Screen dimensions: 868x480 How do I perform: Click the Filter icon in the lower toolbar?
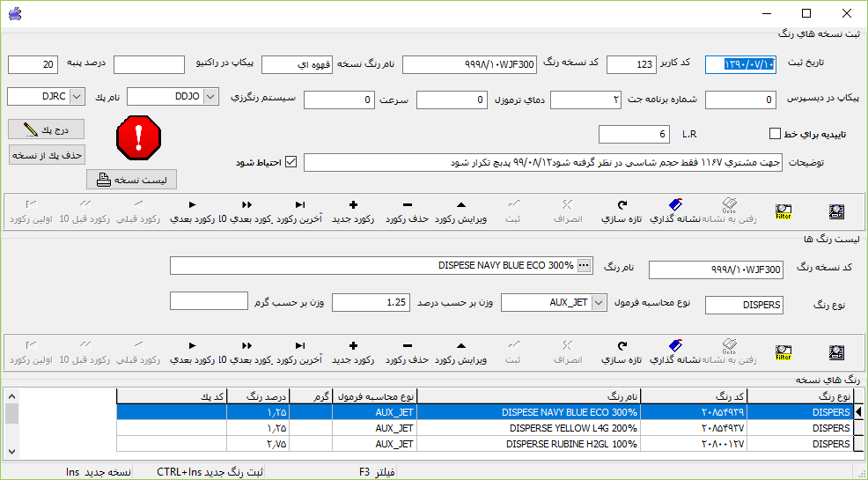[x=783, y=352]
